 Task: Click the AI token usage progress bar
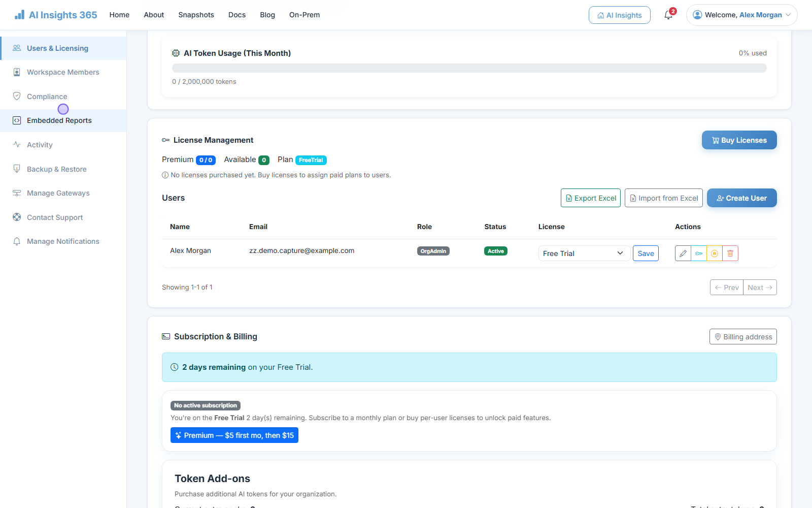tap(469, 68)
